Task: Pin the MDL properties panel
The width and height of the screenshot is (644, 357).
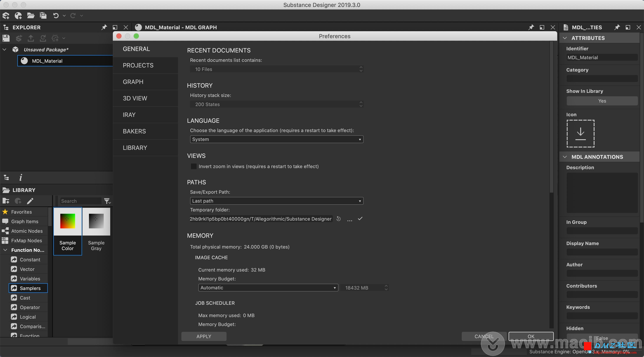Action: (x=617, y=27)
